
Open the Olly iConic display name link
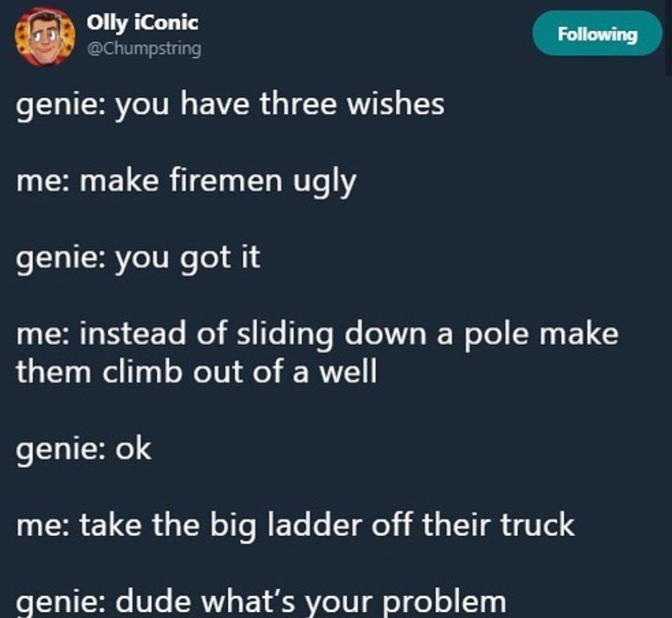click(142, 22)
